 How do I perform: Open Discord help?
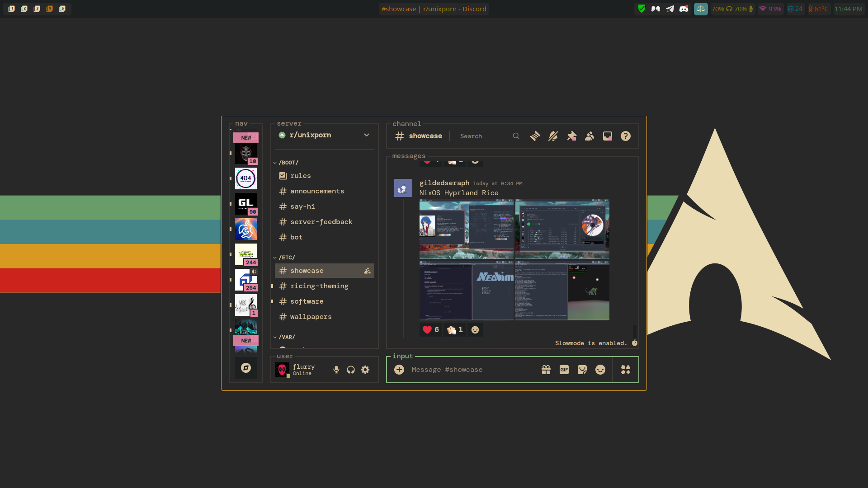(625, 136)
